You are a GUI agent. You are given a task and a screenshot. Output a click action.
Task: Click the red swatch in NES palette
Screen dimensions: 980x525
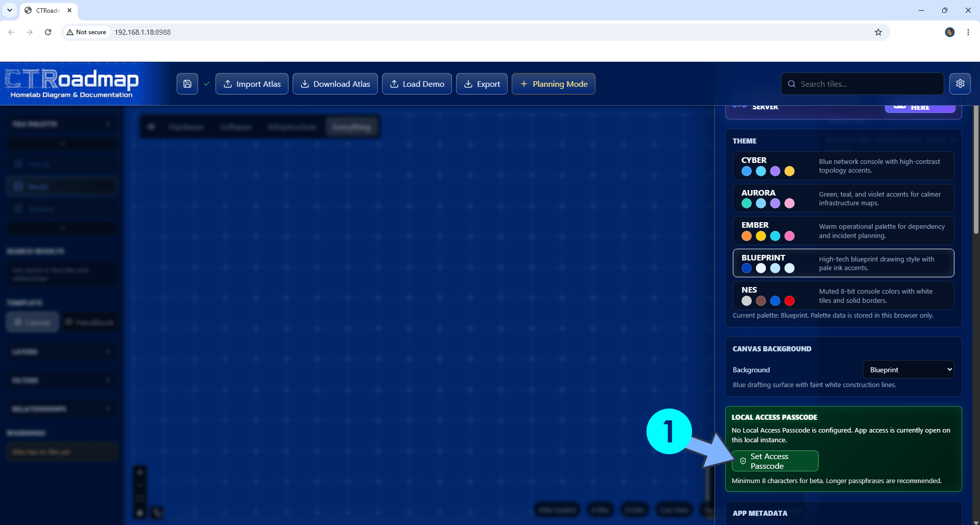[790, 301]
